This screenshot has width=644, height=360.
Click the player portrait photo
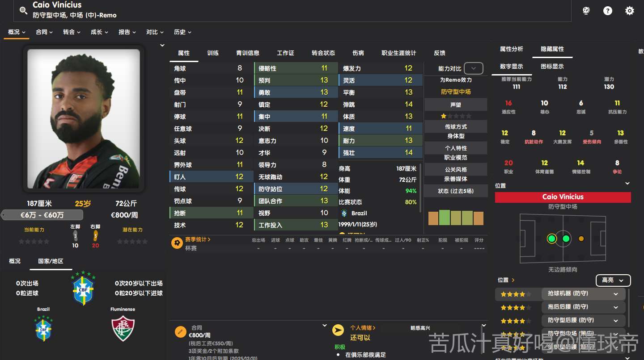[84, 118]
